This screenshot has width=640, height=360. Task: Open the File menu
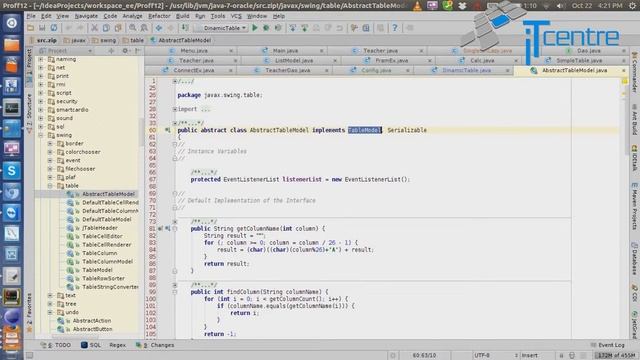[31, 16]
